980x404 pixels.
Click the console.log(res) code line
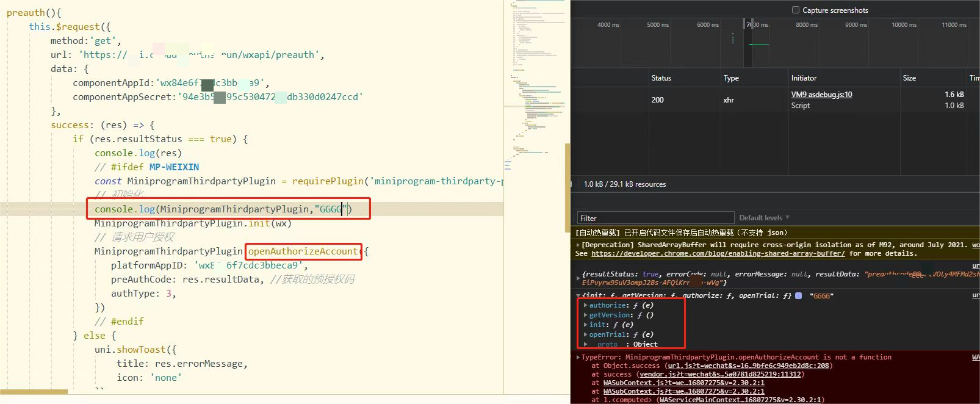(138, 153)
